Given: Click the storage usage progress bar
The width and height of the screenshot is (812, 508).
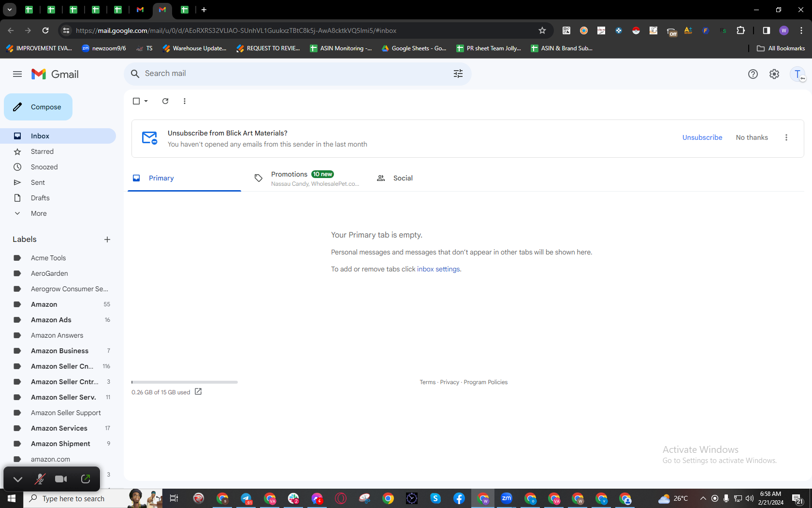Looking at the screenshot, I should click(x=185, y=382).
